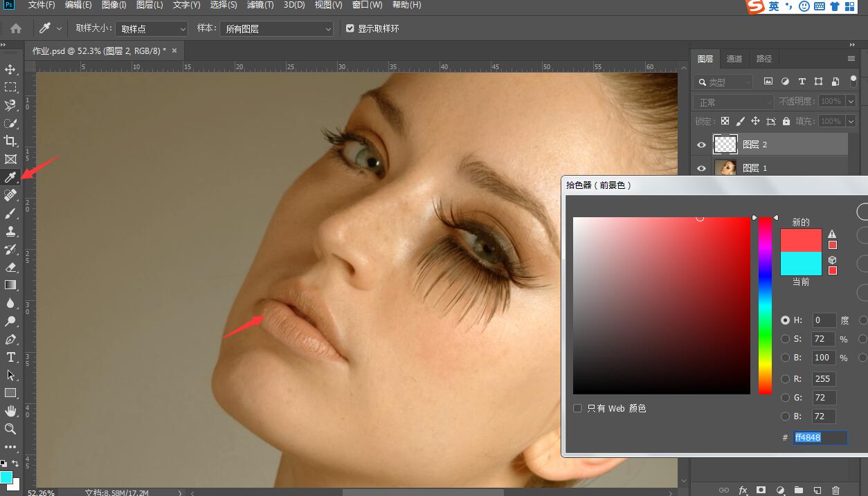Select the Move tool
The image size is (868, 496).
(x=10, y=70)
